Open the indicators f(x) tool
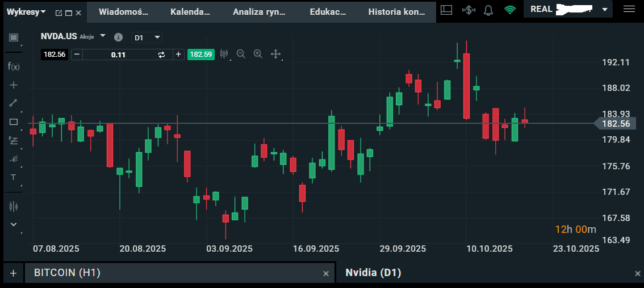The width and height of the screenshot is (644, 288). (x=14, y=66)
